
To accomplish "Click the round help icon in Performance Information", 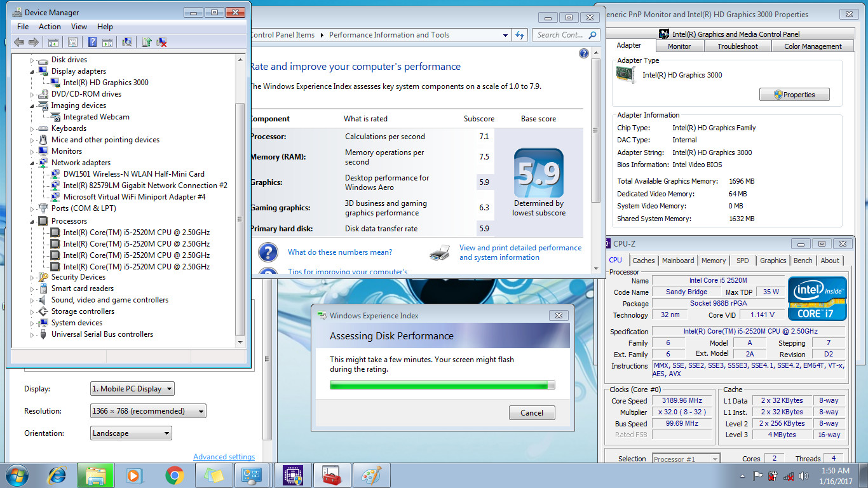I will 584,53.
